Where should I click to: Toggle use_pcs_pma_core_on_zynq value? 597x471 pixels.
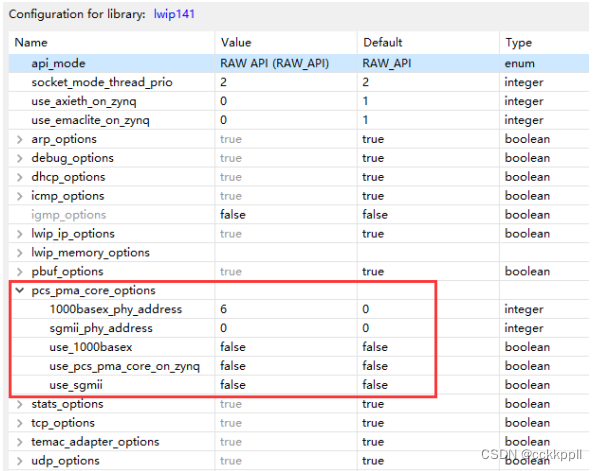coord(286,366)
